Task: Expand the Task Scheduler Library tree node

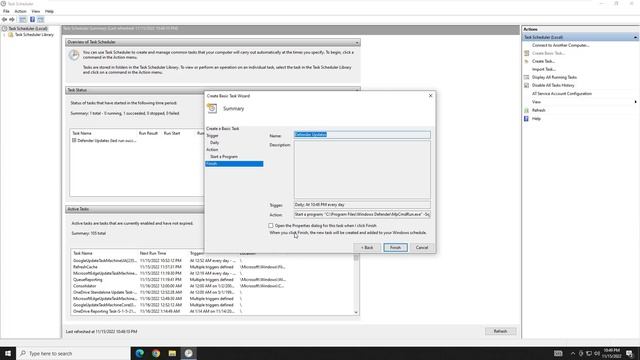Action: pos(4,35)
